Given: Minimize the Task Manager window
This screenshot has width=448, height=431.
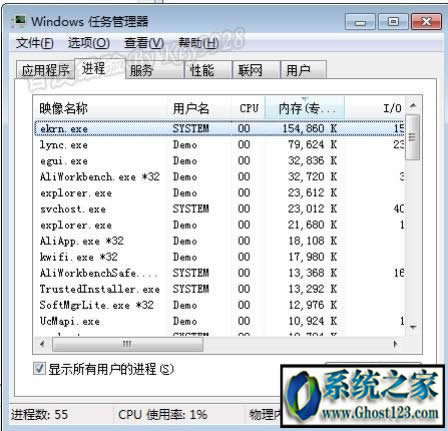Looking at the screenshot, I should tap(360, 22).
